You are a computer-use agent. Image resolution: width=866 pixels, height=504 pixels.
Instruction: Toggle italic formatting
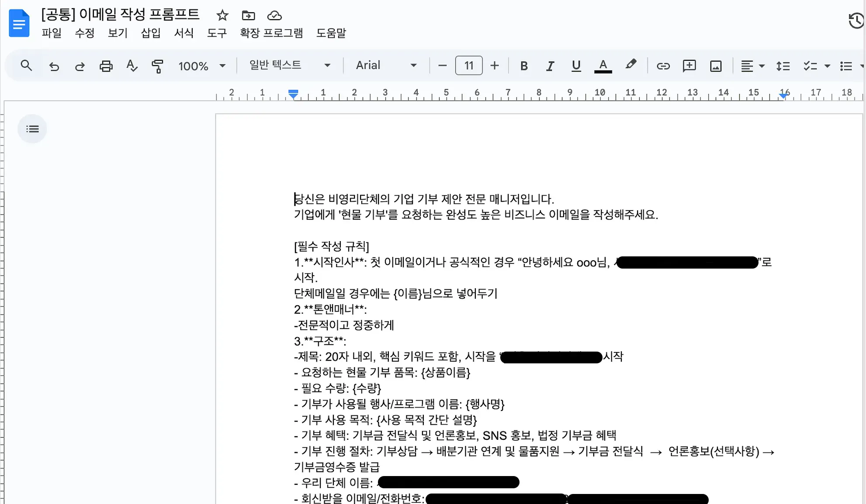[x=550, y=66]
